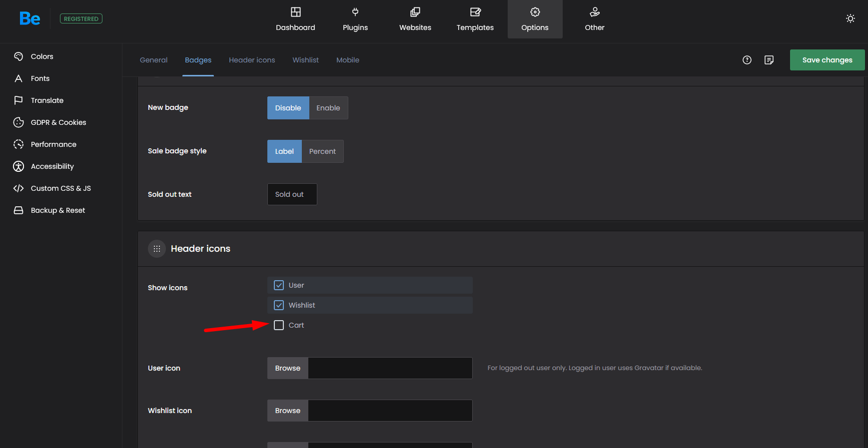Click the 'Sold out text' label
The image size is (868, 448).
pyautogui.click(x=169, y=194)
